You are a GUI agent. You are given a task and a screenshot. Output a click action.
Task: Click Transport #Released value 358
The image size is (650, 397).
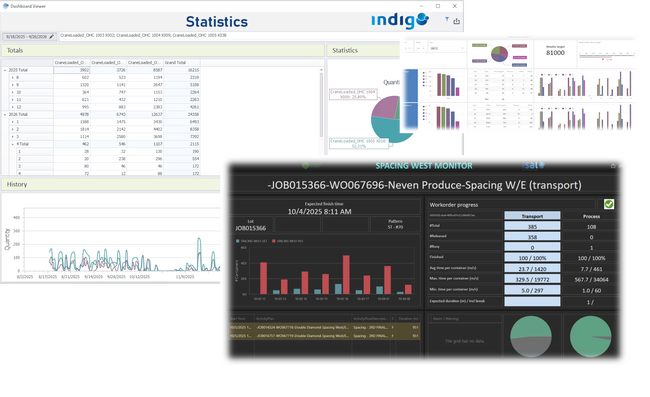532,237
